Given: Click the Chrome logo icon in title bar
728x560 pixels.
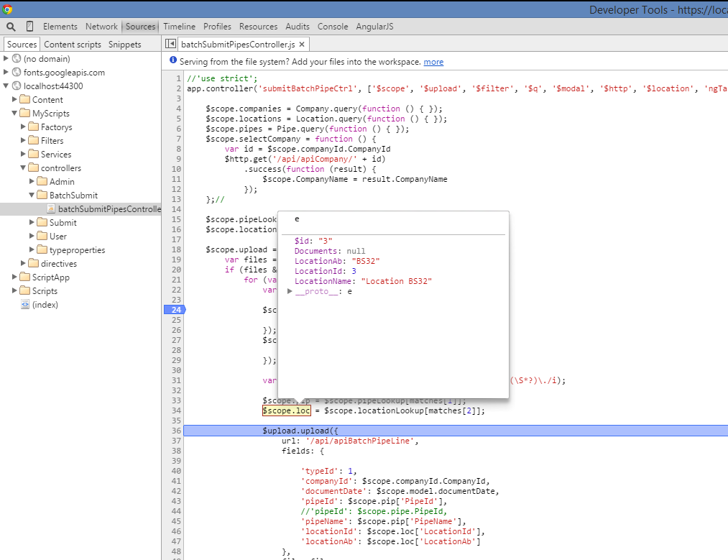Looking at the screenshot, I should tap(8, 9).
